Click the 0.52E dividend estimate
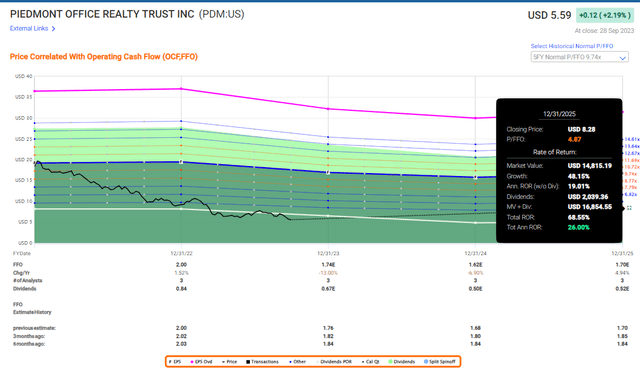 (622, 289)
